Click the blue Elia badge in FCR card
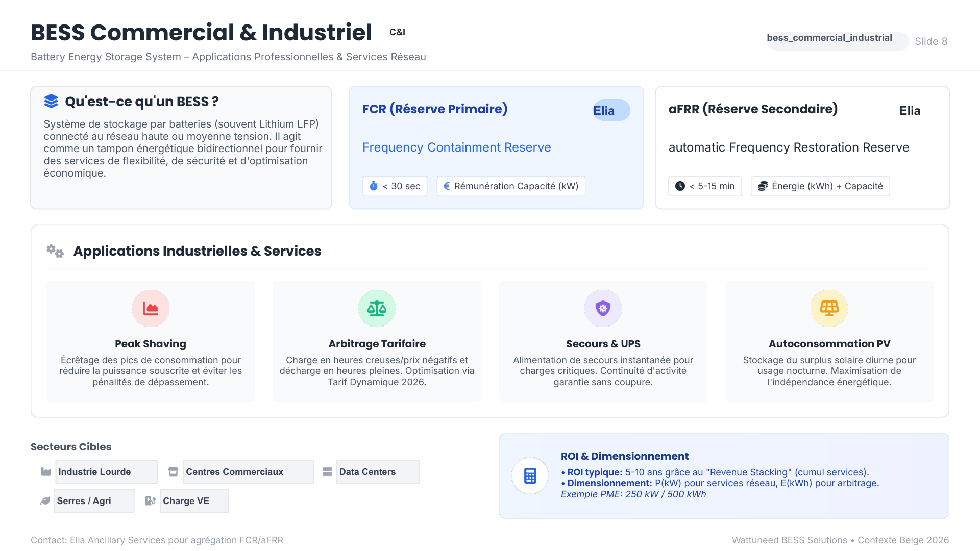This screenshot has width=980, height=551. [611, 110]
